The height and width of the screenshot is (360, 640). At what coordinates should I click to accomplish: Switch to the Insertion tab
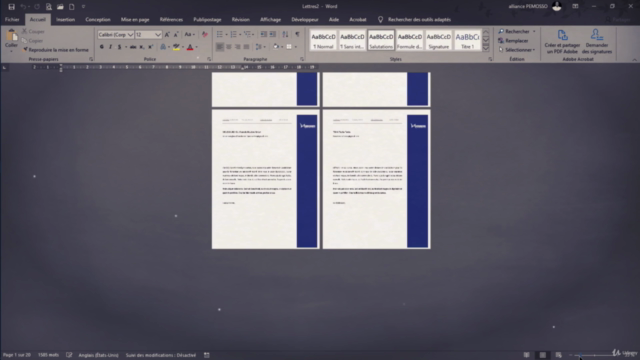click(x=65, y=20)
